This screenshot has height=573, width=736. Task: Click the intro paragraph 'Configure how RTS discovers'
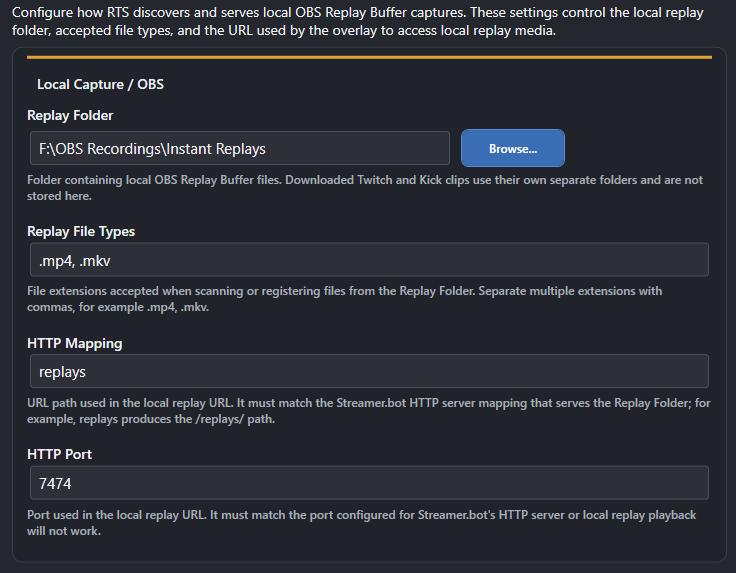tap(358, 22)
